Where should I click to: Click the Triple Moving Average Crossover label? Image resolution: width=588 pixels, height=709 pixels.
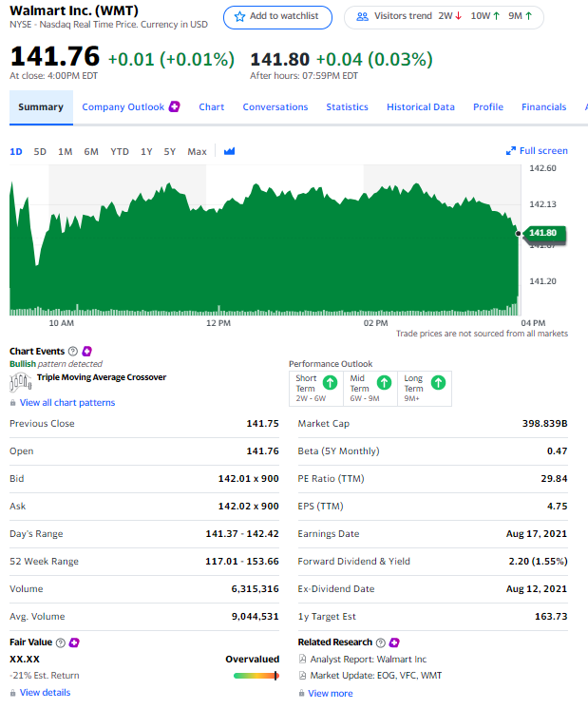tap(102, 377)
